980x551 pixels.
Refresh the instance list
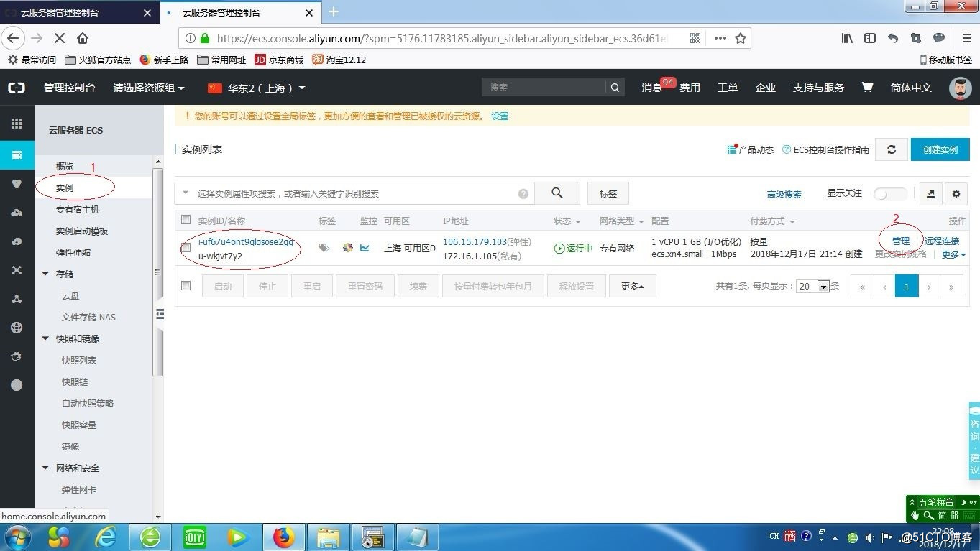click(892, 149)
